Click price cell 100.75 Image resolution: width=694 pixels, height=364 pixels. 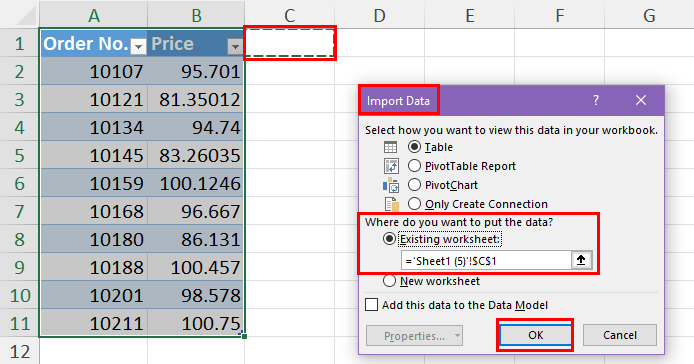pos(196,323)
